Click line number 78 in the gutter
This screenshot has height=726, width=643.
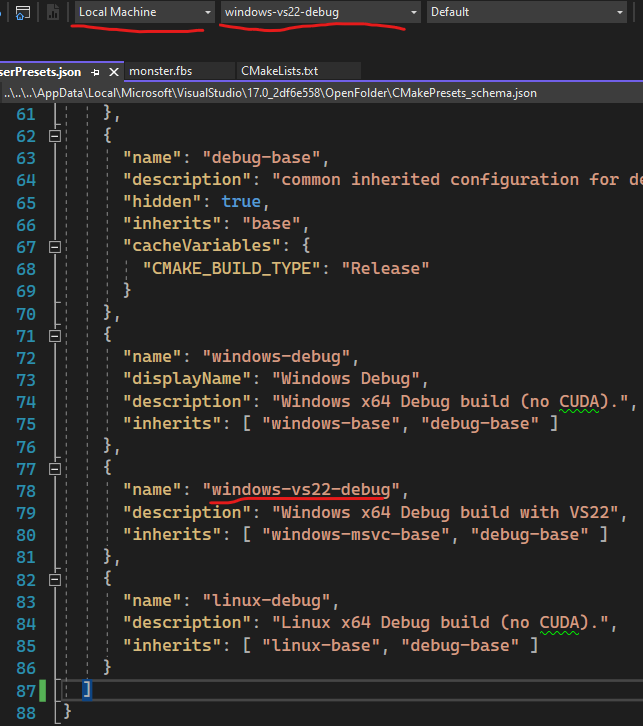[x=26, y=491]
